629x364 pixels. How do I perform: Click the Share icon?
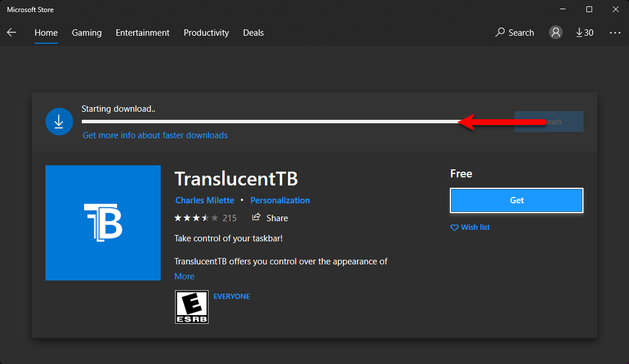pos(256,217)
